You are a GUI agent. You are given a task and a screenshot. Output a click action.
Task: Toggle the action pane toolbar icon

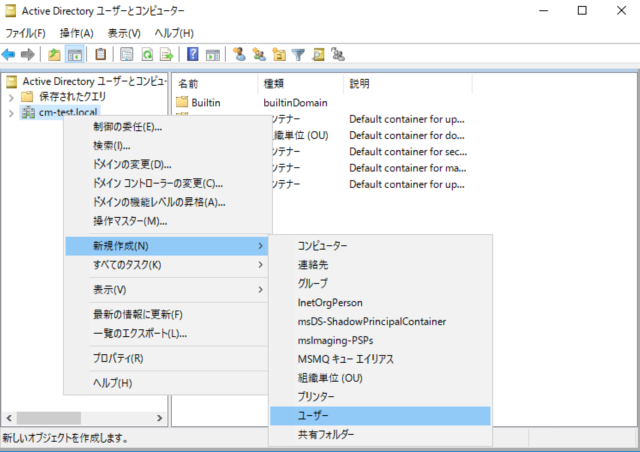pyautogui.click(x=213, y=54)
